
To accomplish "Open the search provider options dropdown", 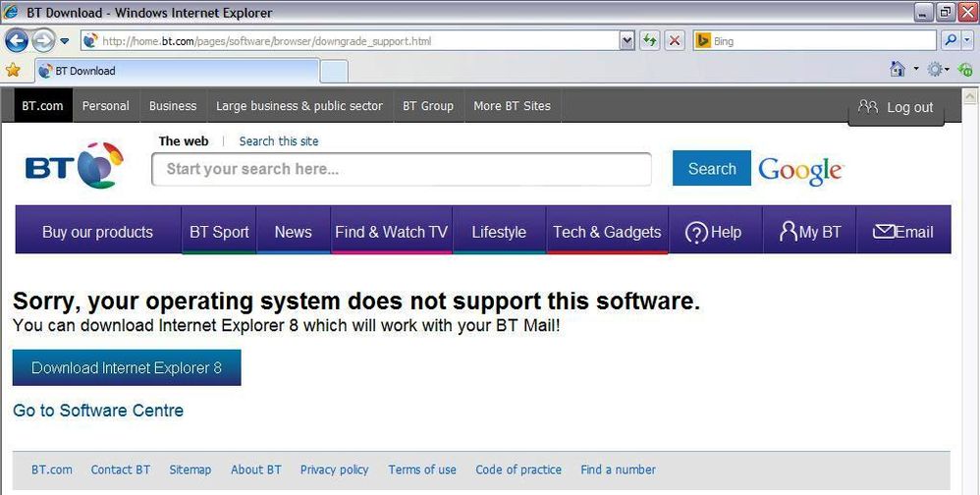I will click(x=967, y=41).
